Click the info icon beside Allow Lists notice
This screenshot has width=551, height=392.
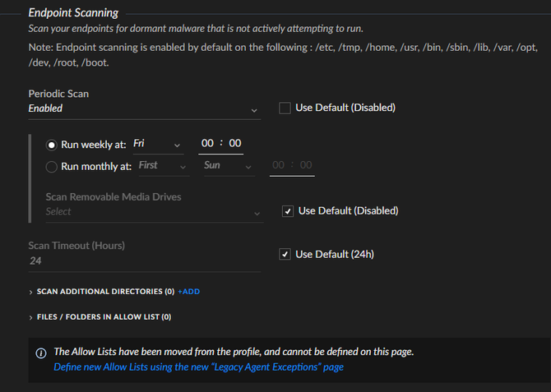[x=41, y=353]
